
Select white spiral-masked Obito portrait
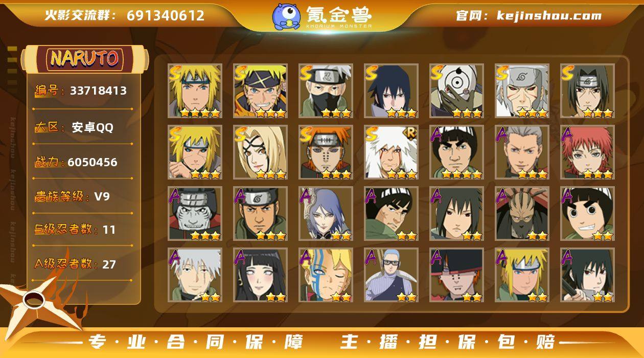coord(456,91)
